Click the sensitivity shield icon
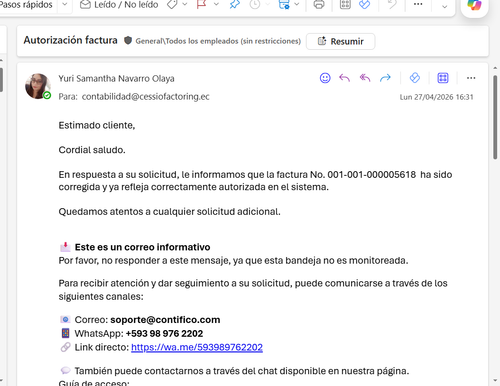 [128, 41]
